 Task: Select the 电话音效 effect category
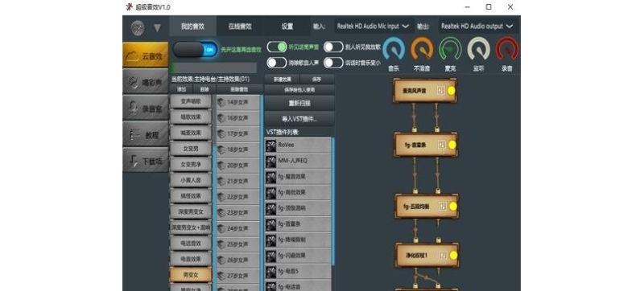[191, 244]
